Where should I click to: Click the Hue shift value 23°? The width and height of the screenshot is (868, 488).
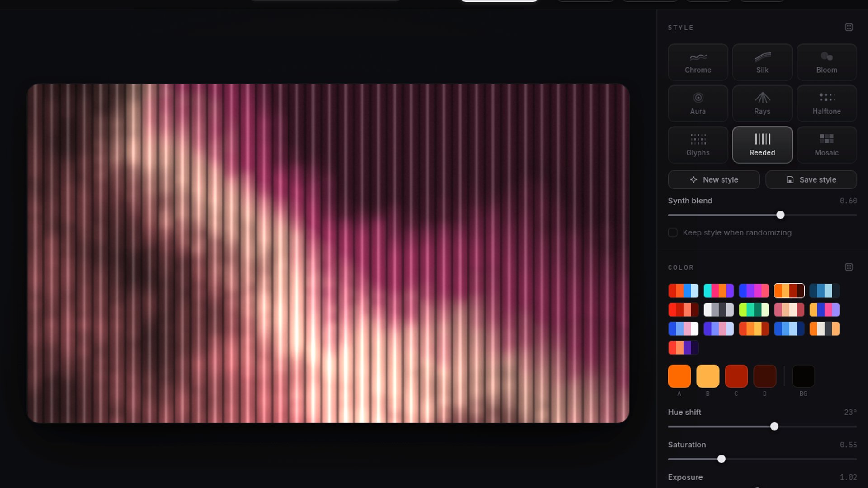(x=850, y=412)
